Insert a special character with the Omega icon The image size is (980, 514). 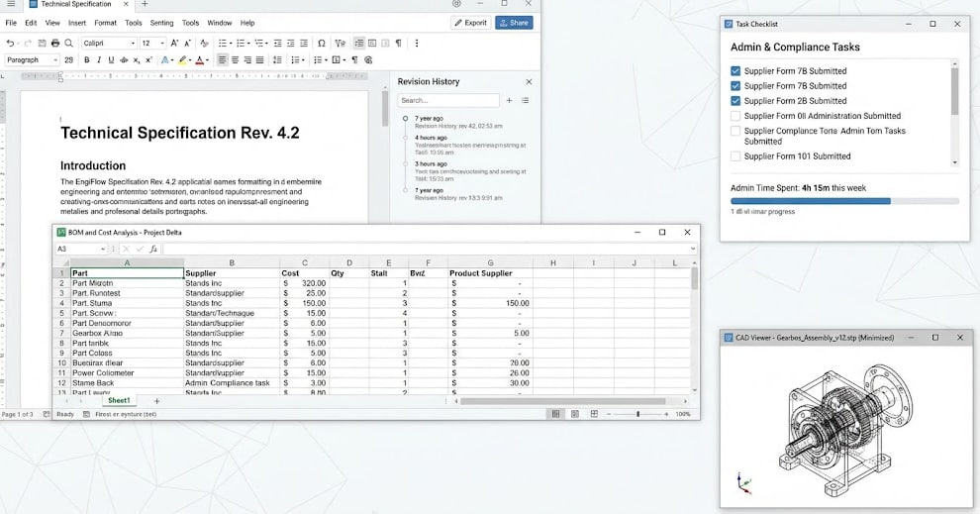tap(322, 44)
